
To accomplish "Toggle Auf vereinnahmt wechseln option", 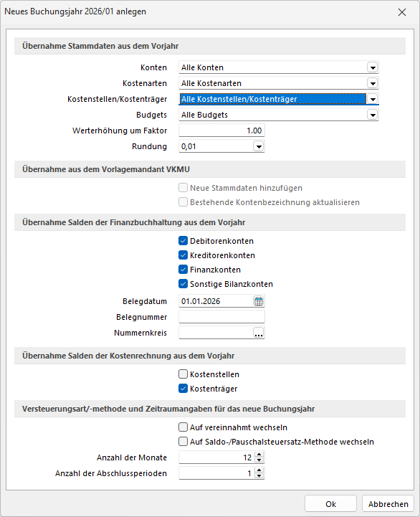I will click(183, 427).
